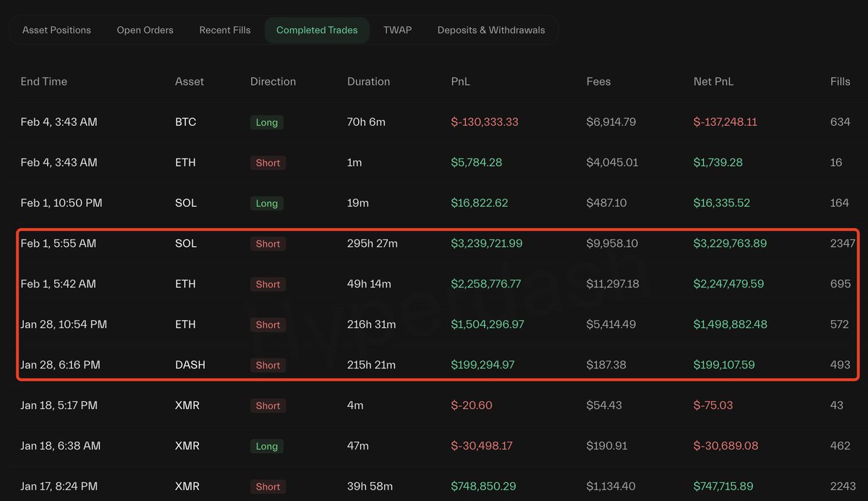Click the Short badge in the DASH row
Image resolution: width=868 pixels, height=501 pixels.
[268, 366]
